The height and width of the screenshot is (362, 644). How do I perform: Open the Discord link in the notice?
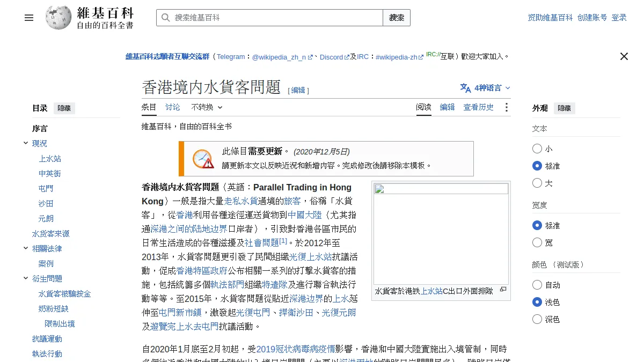334,57
